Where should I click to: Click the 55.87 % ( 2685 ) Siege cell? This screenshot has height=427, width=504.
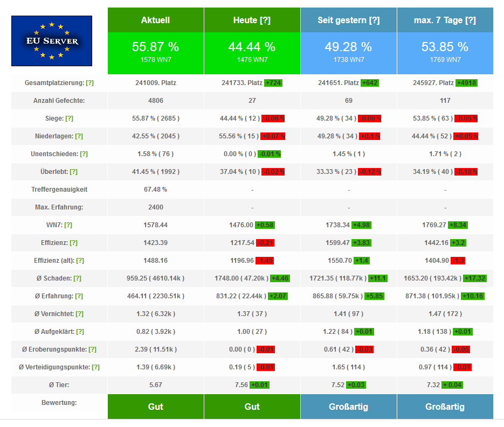click(156, 118)
